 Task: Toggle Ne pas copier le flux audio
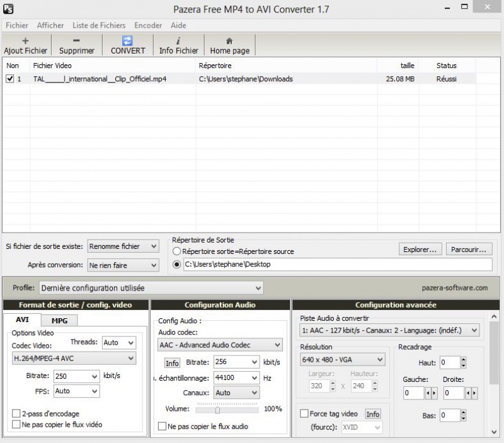point(162,427)
